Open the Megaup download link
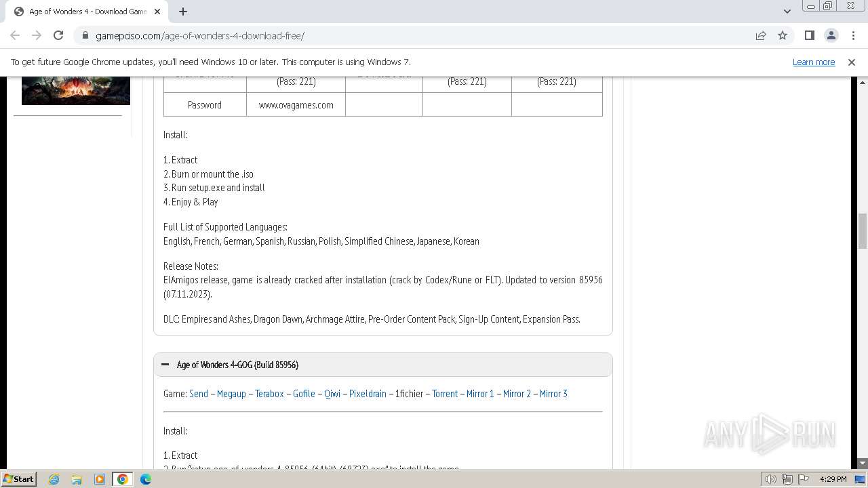The image size is (868, 488). [231, 394]
